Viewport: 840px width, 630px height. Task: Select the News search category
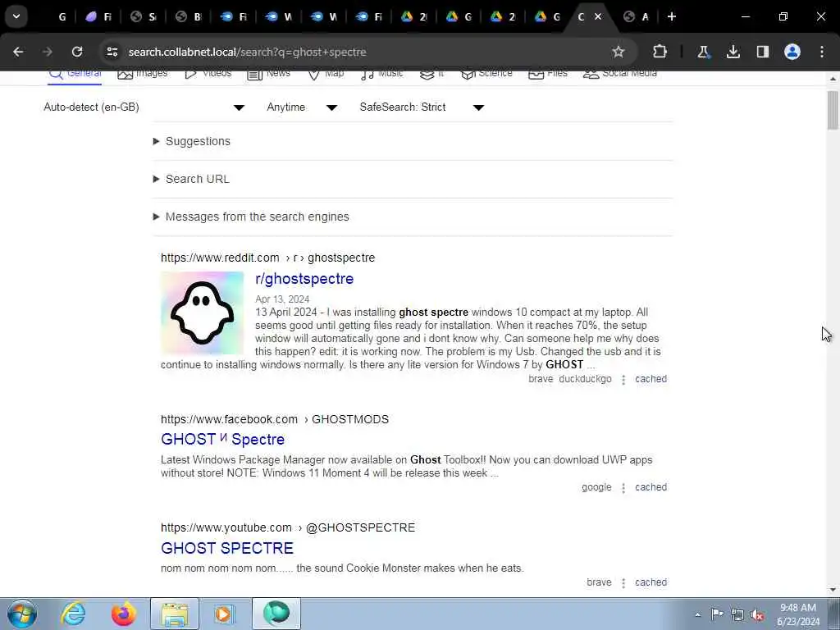[268, 73]
